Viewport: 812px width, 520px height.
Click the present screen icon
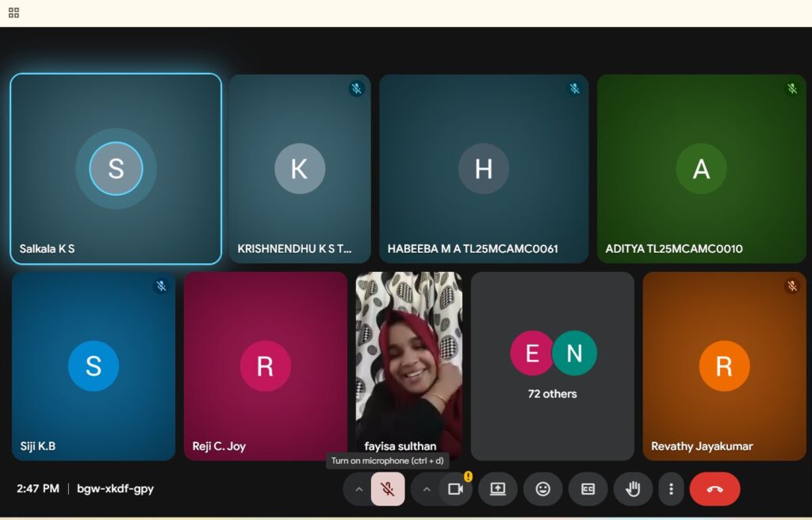498,489
